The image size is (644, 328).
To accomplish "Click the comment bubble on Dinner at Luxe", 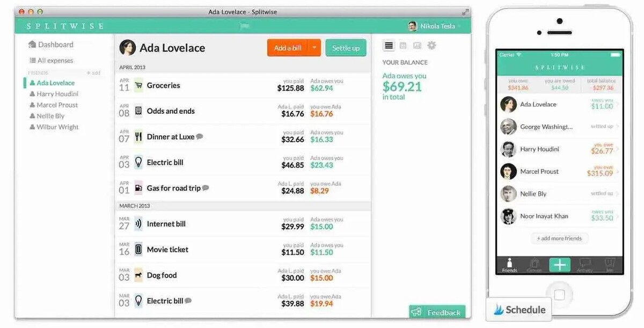I will 200,137.
